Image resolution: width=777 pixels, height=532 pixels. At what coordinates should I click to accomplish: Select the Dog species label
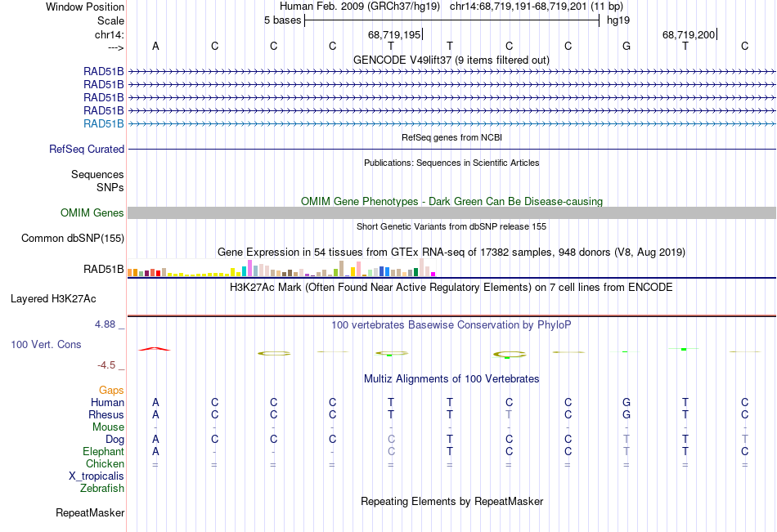[x=115, y=440]
